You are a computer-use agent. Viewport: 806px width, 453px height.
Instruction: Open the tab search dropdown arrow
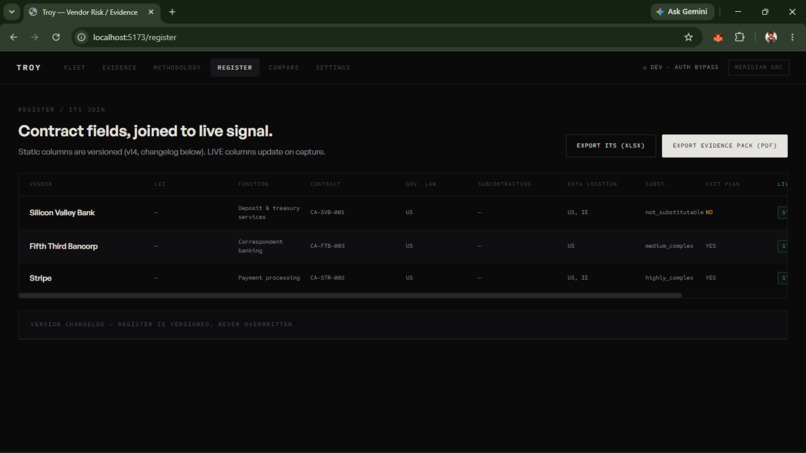[12, 12]
